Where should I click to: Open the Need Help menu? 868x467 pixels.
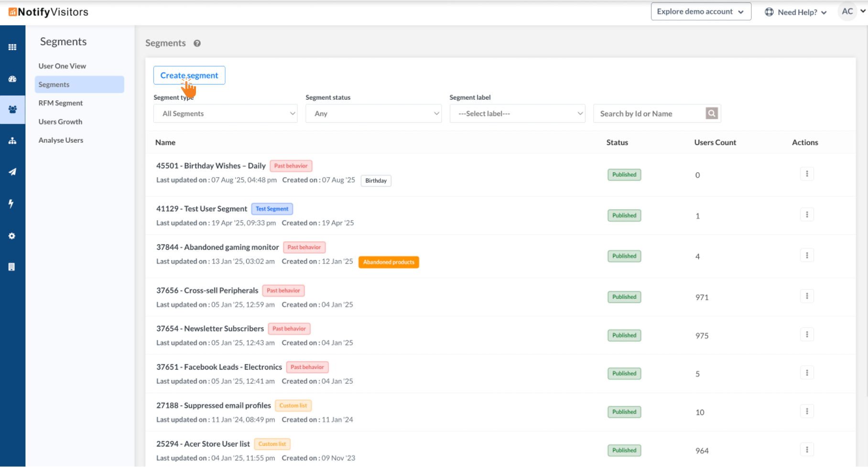point(796,12)
